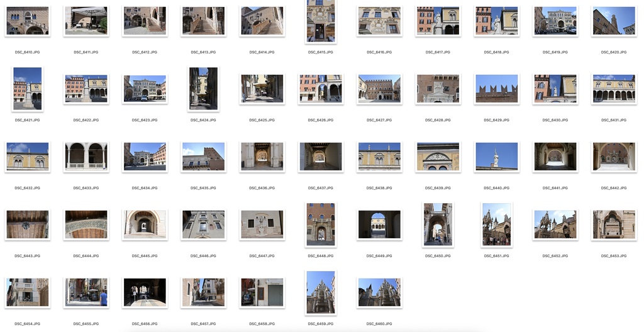Click thumbnail DSC_6441.JPG
Image resolution: width=644 pixels, height=332 pixels.
555,157
